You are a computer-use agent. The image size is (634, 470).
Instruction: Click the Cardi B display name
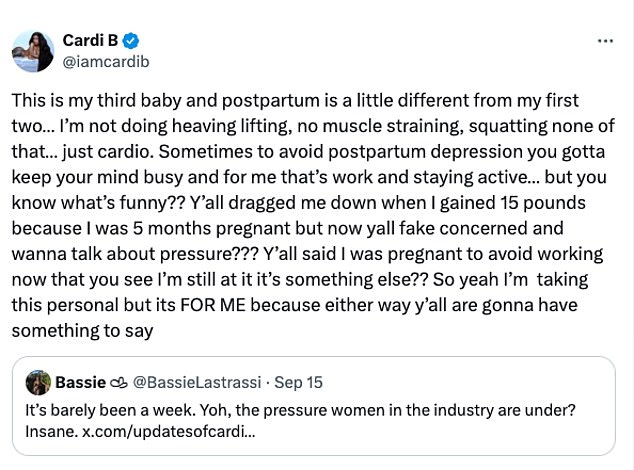click(89, 41)
